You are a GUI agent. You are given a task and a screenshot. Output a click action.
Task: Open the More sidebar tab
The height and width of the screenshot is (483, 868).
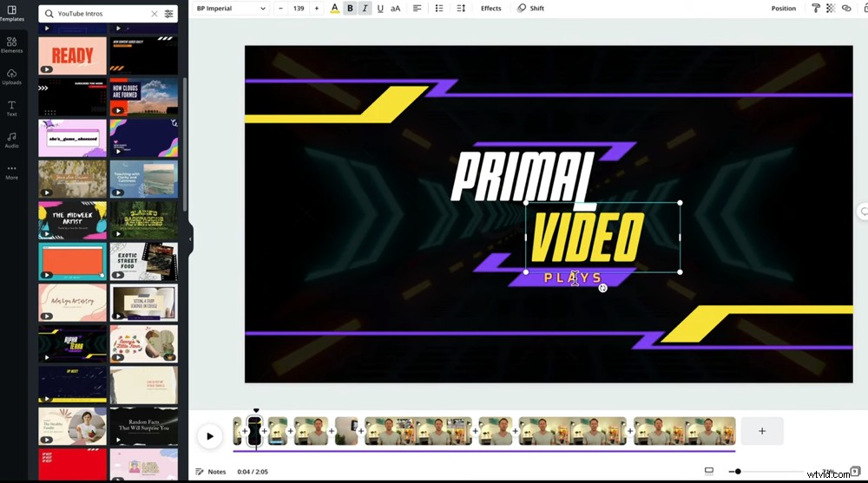(x=11, y=172)
